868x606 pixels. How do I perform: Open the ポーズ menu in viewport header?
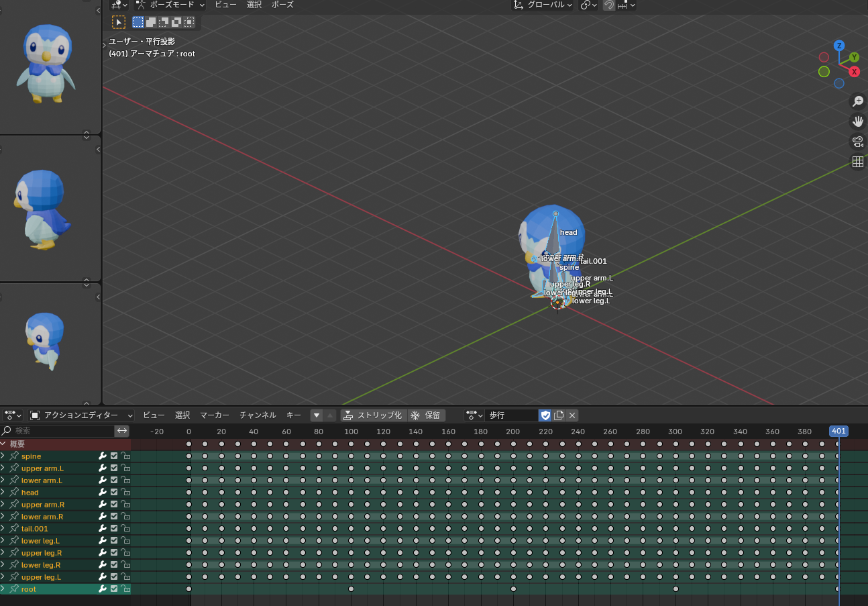pyautogui.click(x=282, y=5)
